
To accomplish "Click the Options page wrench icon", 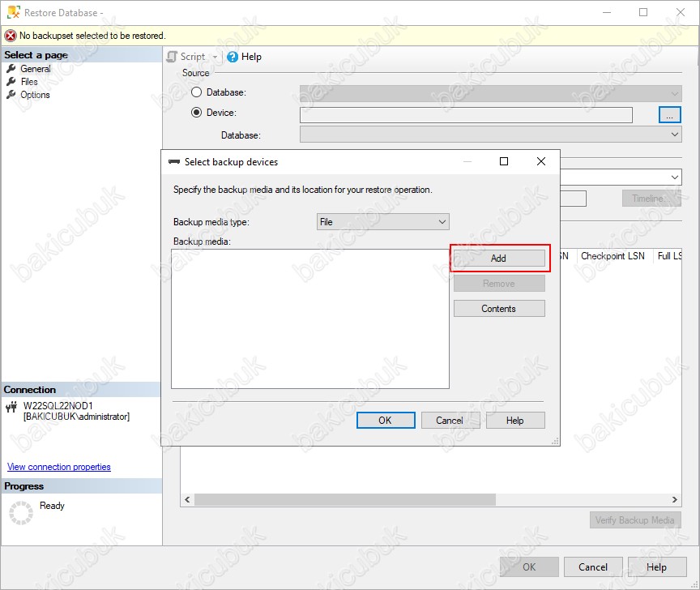I will click(11, 94).
